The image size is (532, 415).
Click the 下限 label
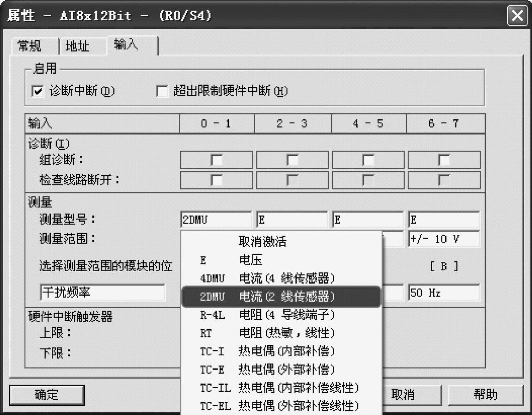(x=55, y=353)
